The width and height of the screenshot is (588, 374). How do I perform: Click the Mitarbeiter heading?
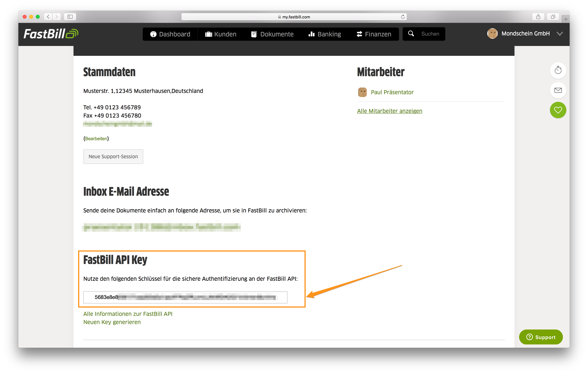pos(381,72)
